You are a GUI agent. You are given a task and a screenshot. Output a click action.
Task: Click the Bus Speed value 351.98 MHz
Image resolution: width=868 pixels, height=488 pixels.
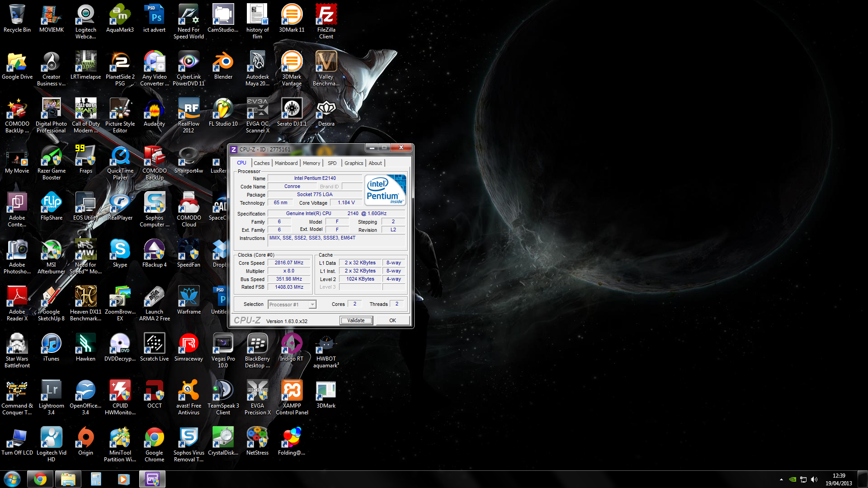(289, 279)
